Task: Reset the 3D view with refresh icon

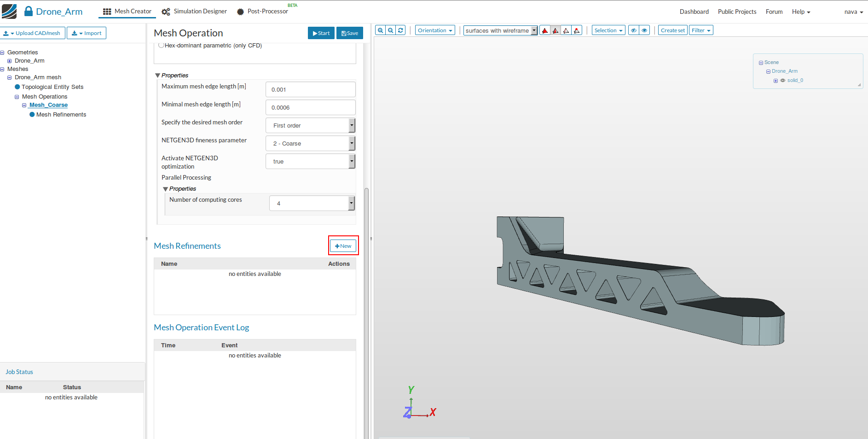Action: click(401, 30)
